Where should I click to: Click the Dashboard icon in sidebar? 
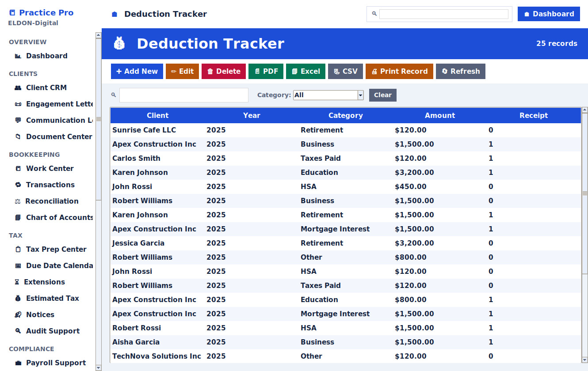[18, 56]
